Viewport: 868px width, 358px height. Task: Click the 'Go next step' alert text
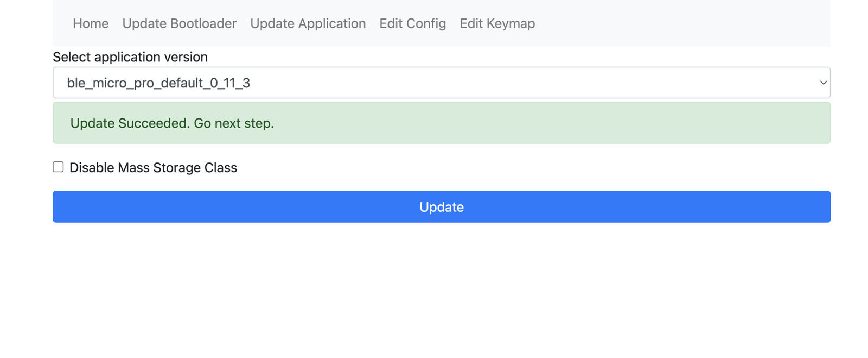pos(234,123)
